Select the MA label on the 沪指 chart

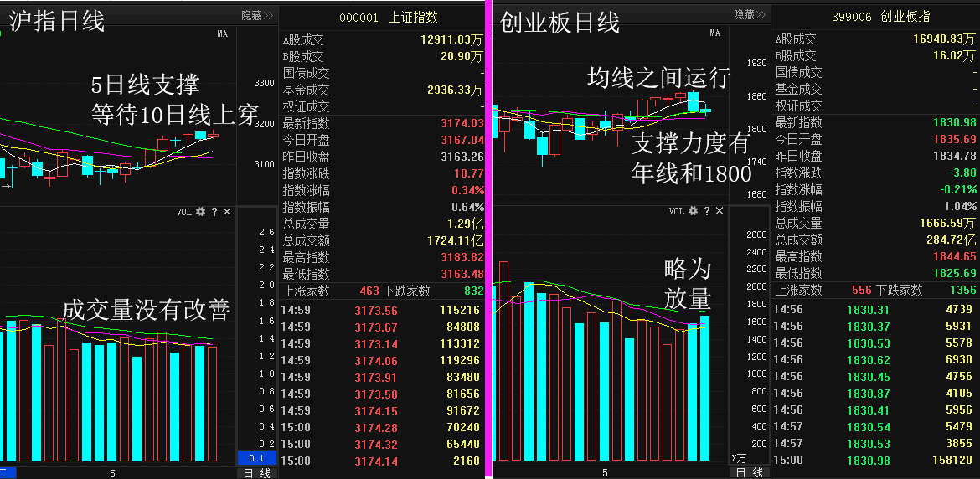[x=223, y=33]
